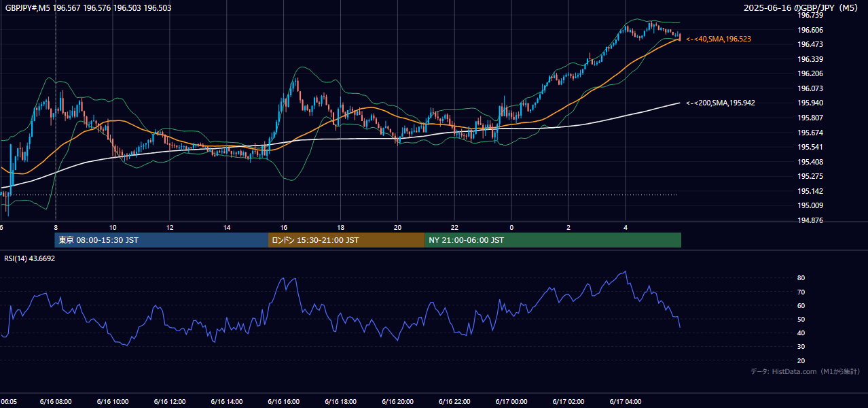Click the NY 21:00-06:00 JST session bar
The image size is (868, 408).
[553, 240]
